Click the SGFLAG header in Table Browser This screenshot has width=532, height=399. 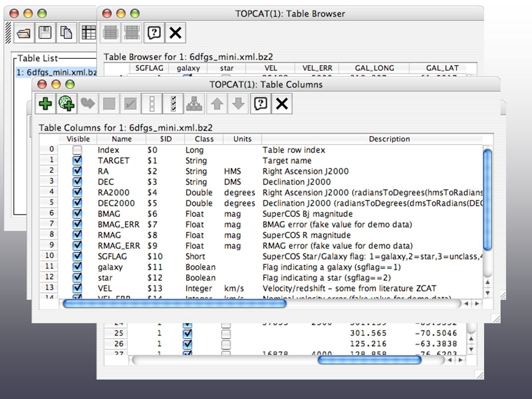point(149,68)
